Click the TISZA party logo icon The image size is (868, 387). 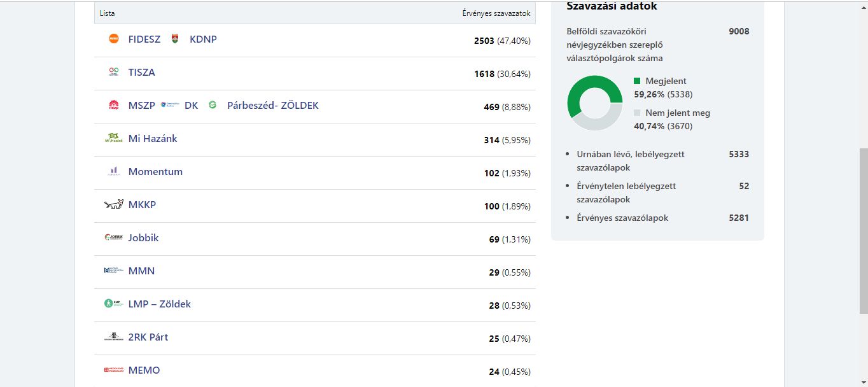[114, 72]
